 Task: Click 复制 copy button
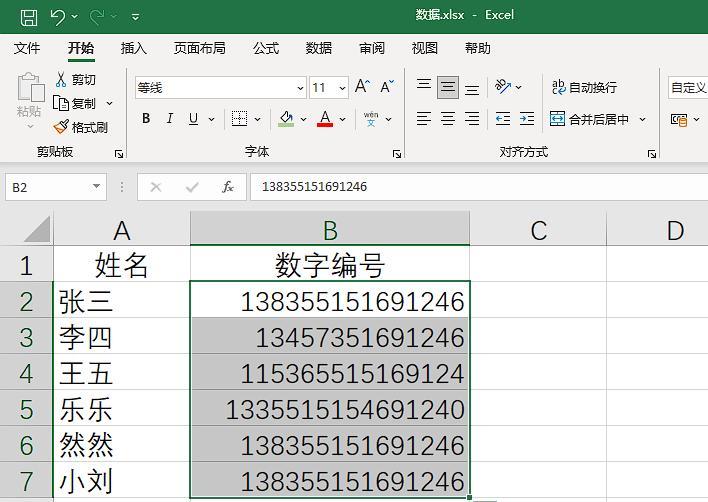click(75, 103)
